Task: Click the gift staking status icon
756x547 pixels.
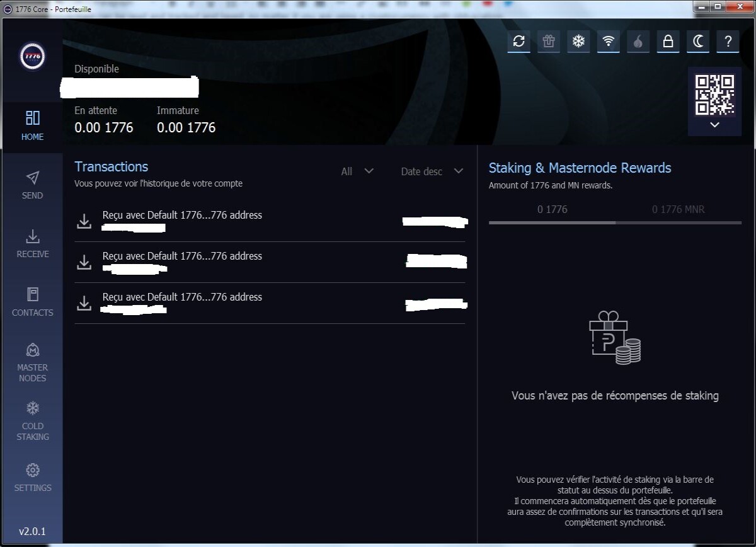Action: (x=549, y=42)
